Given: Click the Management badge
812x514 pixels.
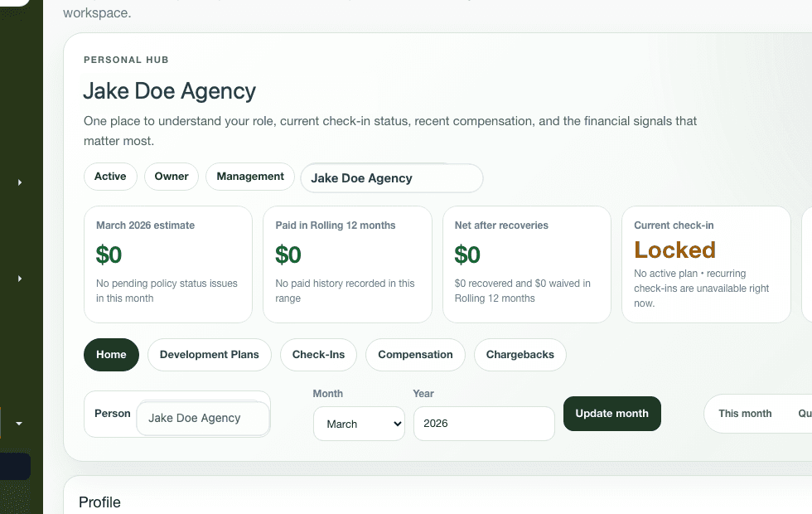Looking at the screenshot, I should coord(249,176).
